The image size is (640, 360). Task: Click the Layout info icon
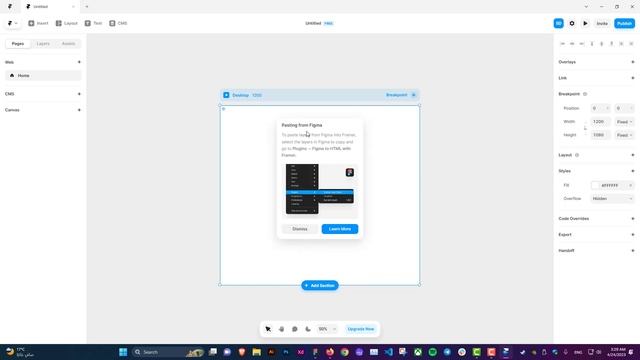point(577,155)
